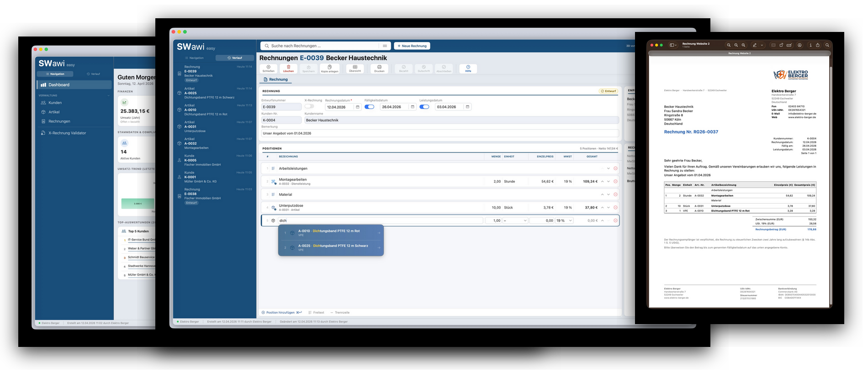Open history entry K-0005 Fischer Immobilien GmbH

(x=215, y=160)
